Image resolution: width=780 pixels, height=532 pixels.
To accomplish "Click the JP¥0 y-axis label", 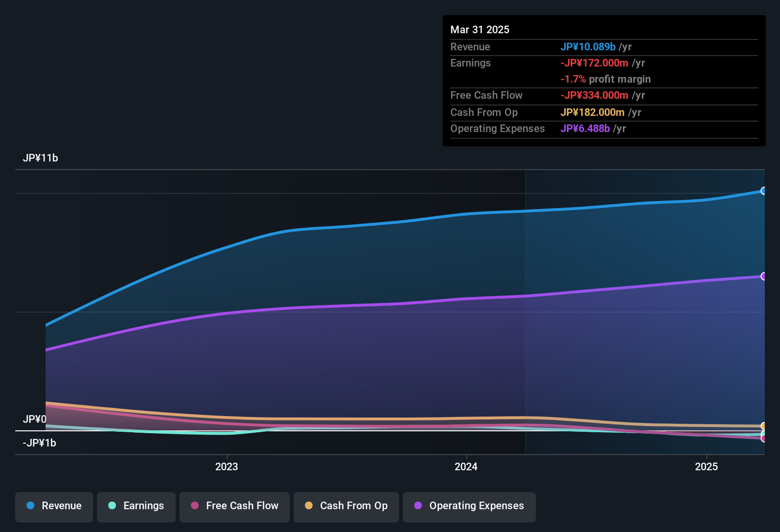I will click(x=35, y=419).
